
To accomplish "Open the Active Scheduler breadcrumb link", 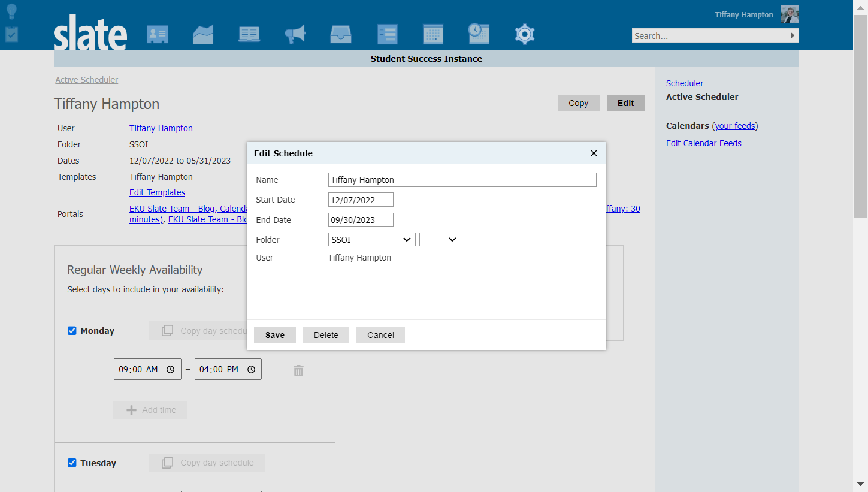I will pyautogui.click(x=87, y=80).
